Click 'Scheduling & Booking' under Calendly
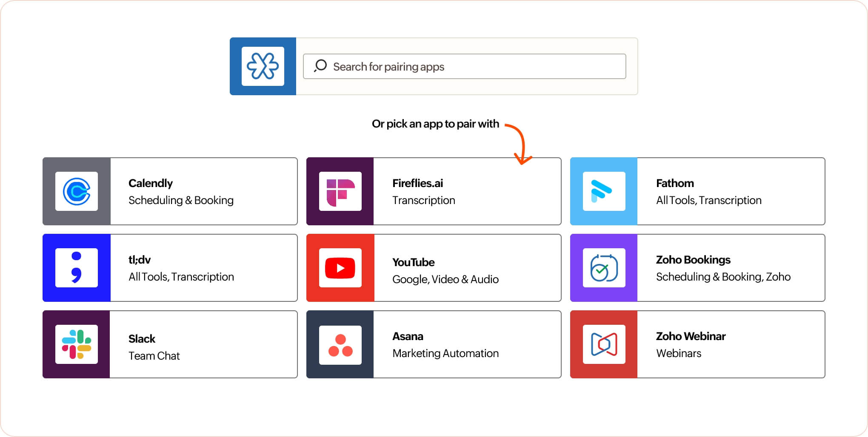The width and height of the screenshot is (868, 437). 181,200
